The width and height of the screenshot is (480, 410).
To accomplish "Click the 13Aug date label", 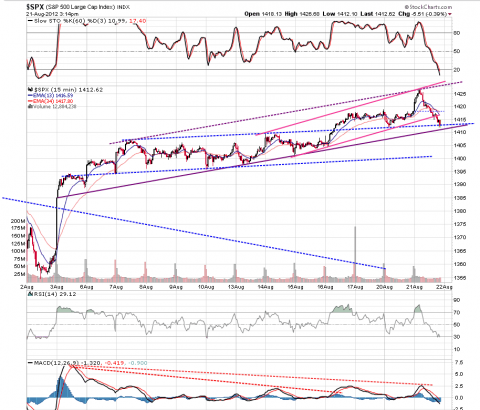I will pyautogui.click(x=235, y=287).
